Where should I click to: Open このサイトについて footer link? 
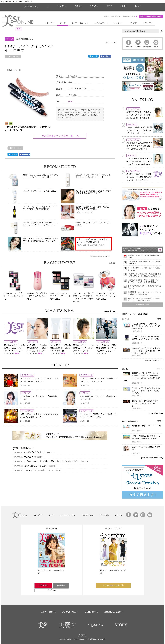pos(48,612)
